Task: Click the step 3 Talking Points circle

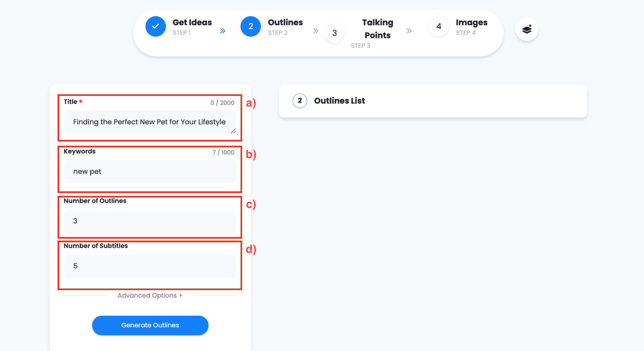Action: (334, 33)
